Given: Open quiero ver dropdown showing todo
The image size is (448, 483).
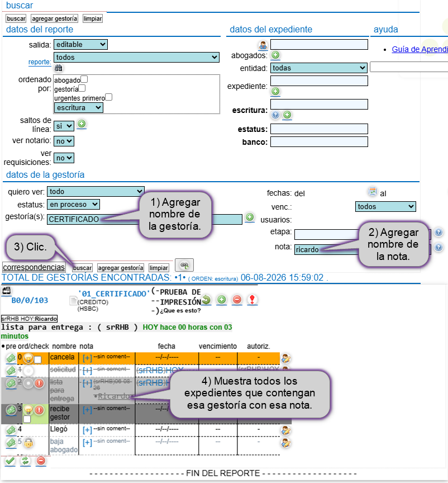Looking at the screenshot, I should point(96,192).
